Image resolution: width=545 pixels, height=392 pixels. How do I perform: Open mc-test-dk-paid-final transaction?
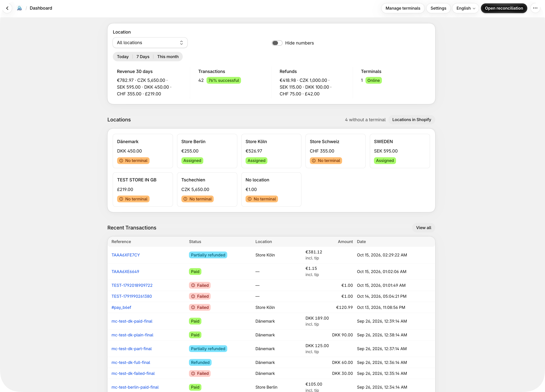(132, 321)
